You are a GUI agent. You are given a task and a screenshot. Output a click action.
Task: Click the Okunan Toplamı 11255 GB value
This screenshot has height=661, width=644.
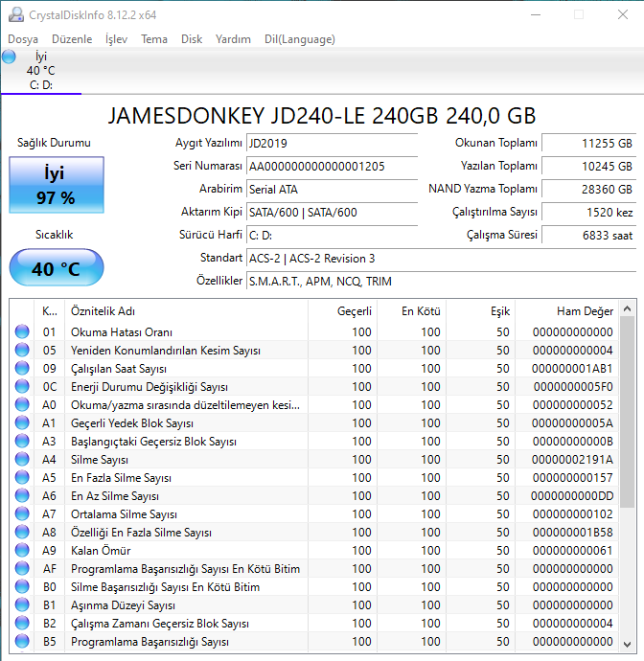pyautogui.click(x=588, y=144)
